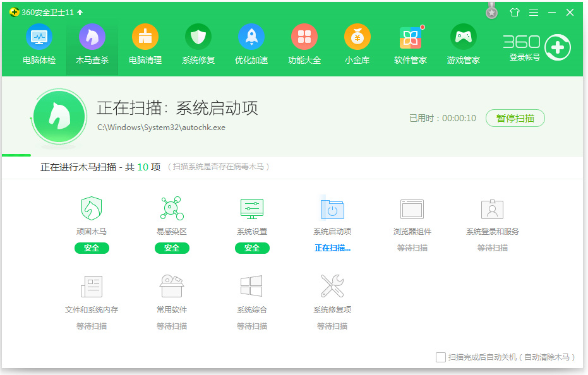Click 登录帐号 login link
The width and height of the screenshot is (588, 375).
(x=524, y=57)
